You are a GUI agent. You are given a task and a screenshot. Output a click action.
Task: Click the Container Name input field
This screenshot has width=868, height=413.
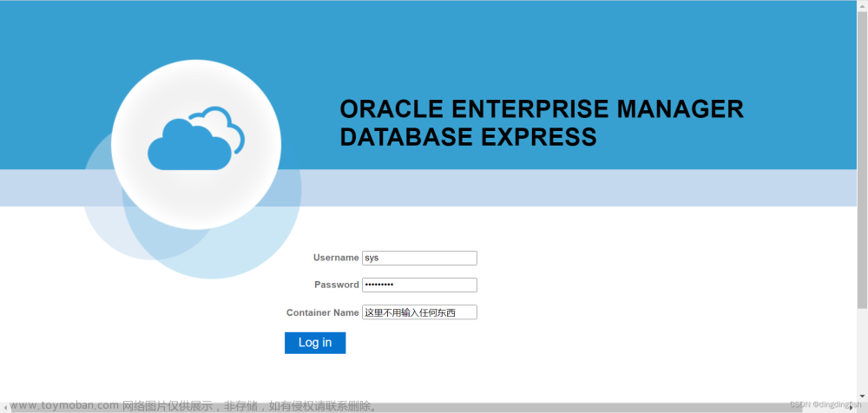click(419, 312)
